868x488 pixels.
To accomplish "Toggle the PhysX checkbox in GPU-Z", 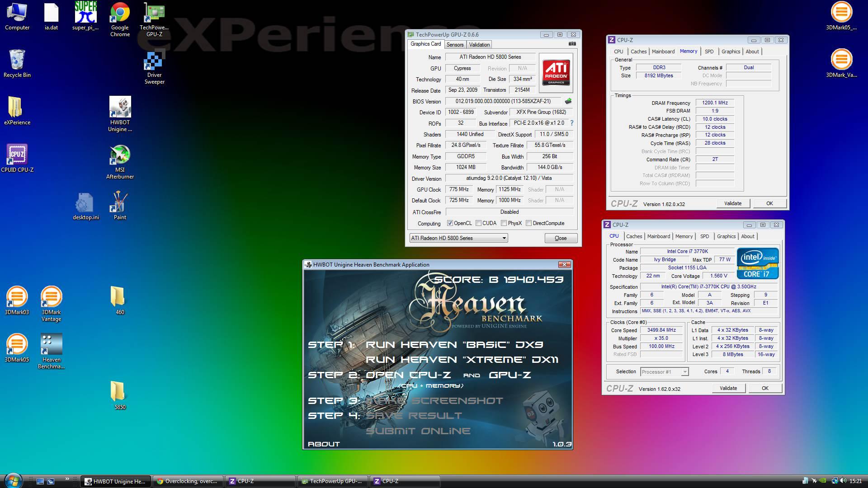I will [x=504, y=223].
